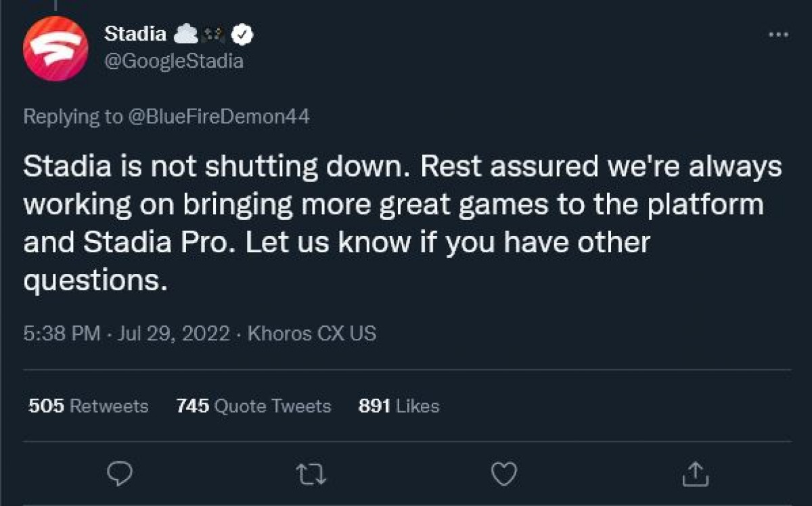Screen dimensions: 812x506
Task: Open the share menu via upload arrow icon
Action: click(x=696, y=475)
